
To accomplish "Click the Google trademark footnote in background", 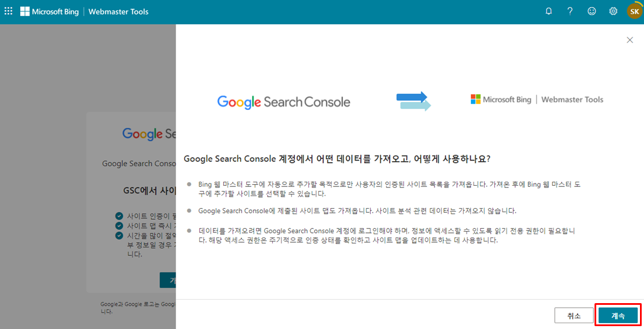I will (x=138, y=308).
